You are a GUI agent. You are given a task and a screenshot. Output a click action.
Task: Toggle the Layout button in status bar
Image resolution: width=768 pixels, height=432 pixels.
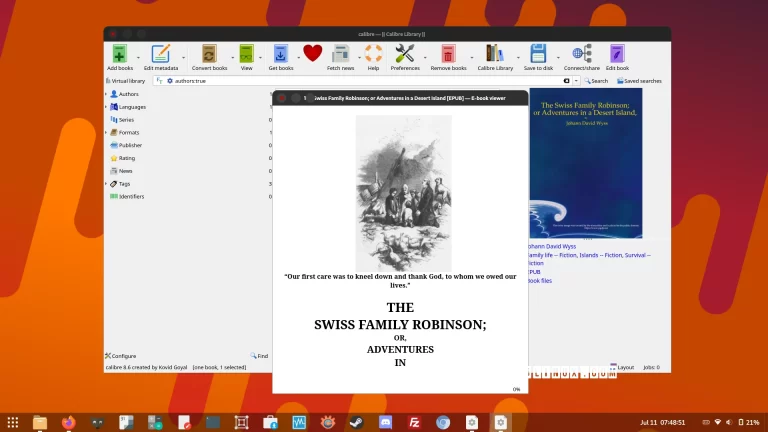click(621, 367)
